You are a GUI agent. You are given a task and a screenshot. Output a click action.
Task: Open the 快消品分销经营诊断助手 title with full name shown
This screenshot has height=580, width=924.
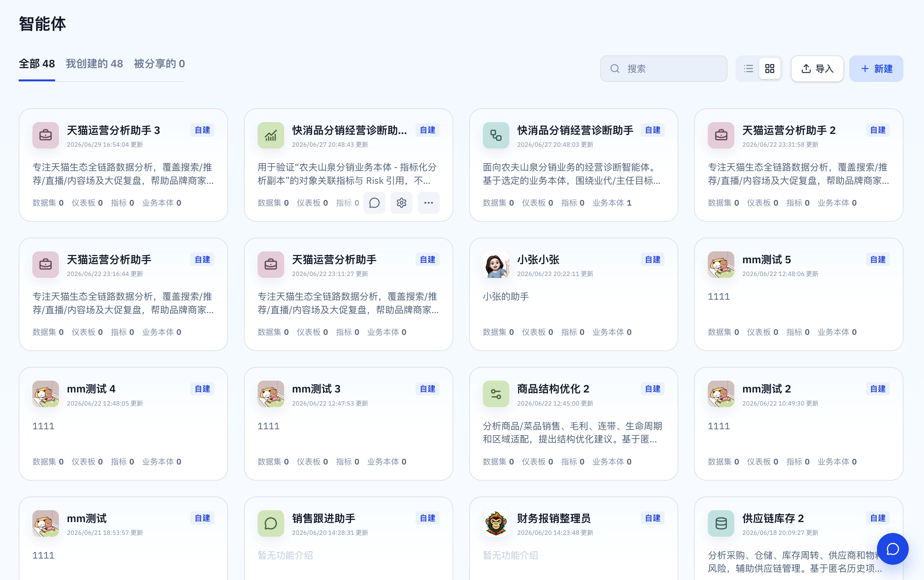(x=575, y=131)
